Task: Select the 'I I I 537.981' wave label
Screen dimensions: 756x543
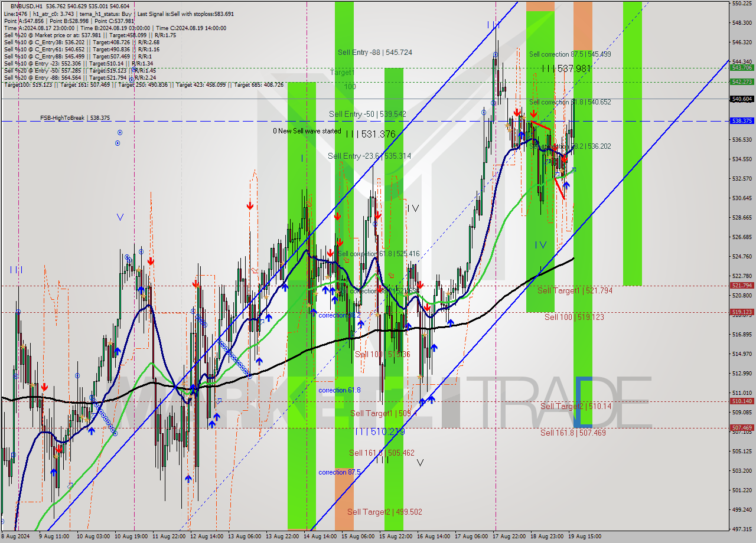Action: 566,68
